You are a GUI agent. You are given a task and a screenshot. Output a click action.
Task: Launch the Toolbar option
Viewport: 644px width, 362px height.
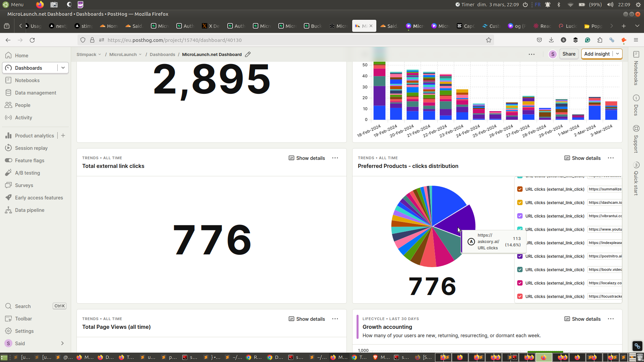click(23, 318)
